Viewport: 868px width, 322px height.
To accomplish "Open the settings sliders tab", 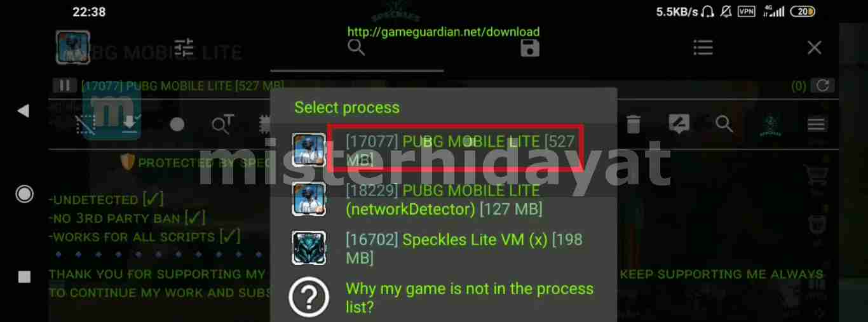I will 184,48.
